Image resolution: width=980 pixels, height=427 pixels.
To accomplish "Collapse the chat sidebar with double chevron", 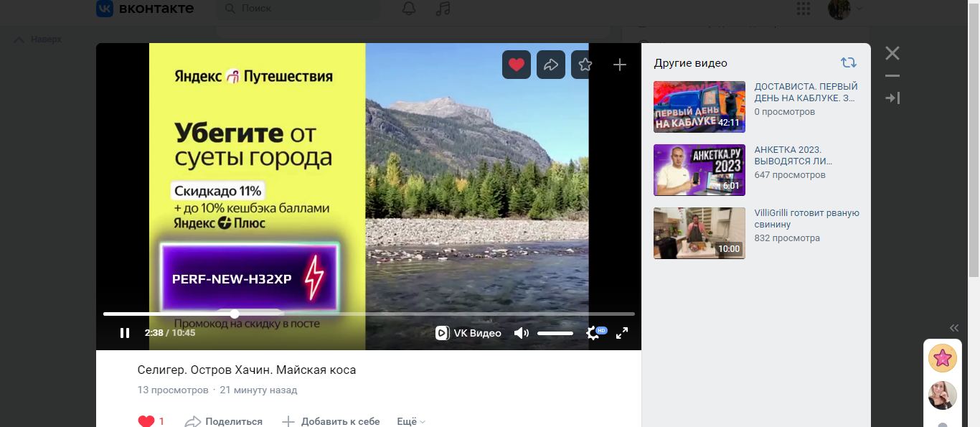I will pyautogui.click(x=953, y=328).
